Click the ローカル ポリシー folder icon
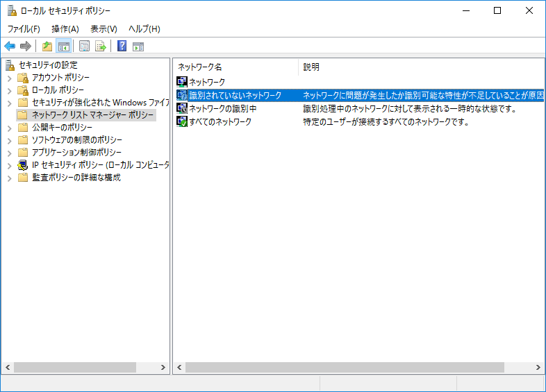This screenshot has height=392, width=546. [23, 90]
